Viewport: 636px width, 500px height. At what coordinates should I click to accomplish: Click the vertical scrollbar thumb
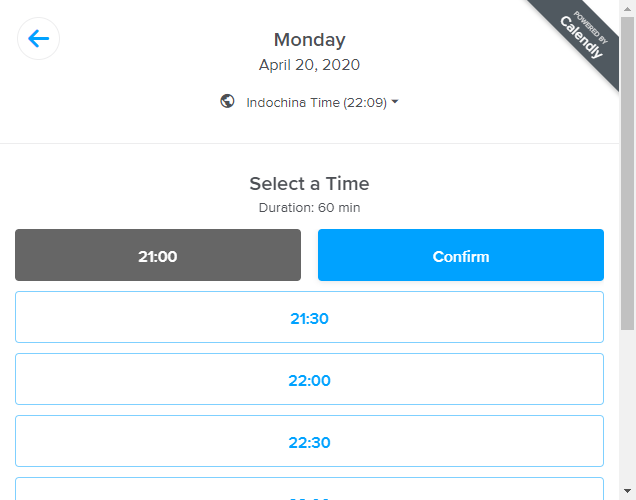(x=627, y=170)
